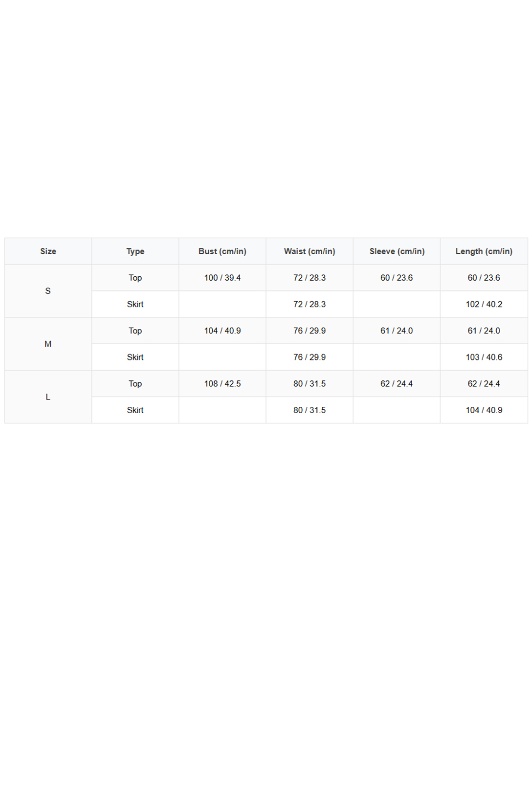Screen dimensions: 532x798
Task: Select Skirt type cell in size S
Action: click(x=135, y=304)
